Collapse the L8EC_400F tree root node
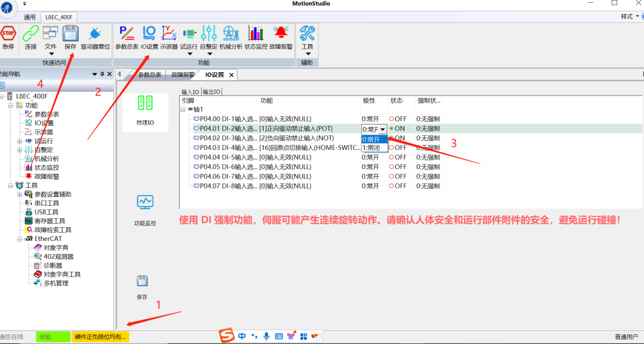The height and width of the screenshot is (344, 644). [2, 96]
